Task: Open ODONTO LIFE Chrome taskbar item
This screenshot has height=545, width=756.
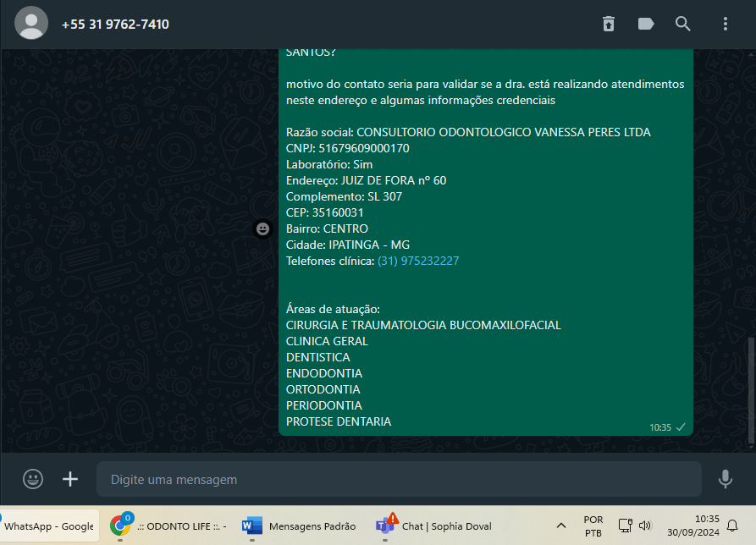Action: [x=168, y=526]
